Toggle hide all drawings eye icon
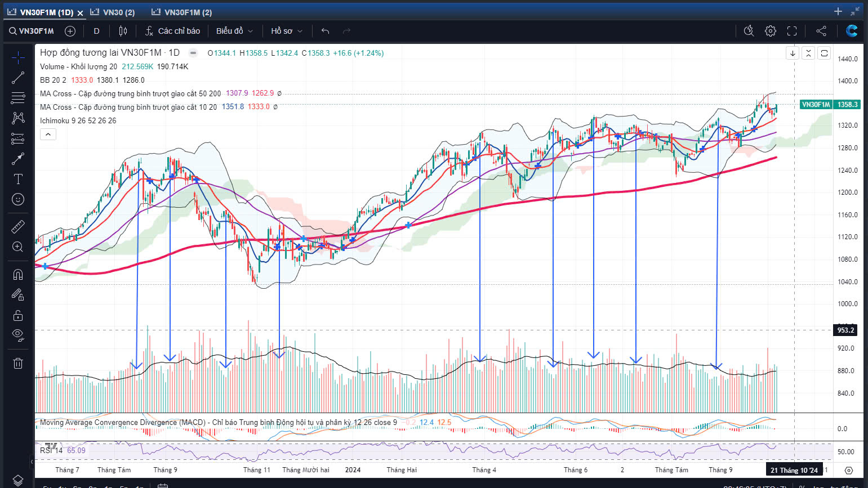Viewport: 868px width, 488px height. point(18,335)
